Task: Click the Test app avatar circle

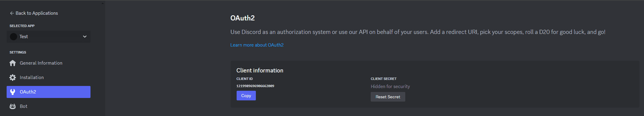Action: 13,37
